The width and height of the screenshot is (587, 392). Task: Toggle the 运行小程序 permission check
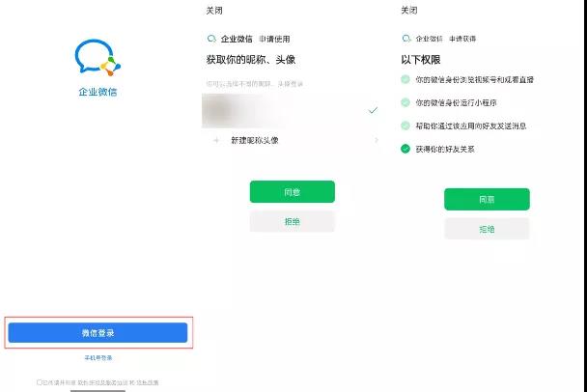coord(405,102)
